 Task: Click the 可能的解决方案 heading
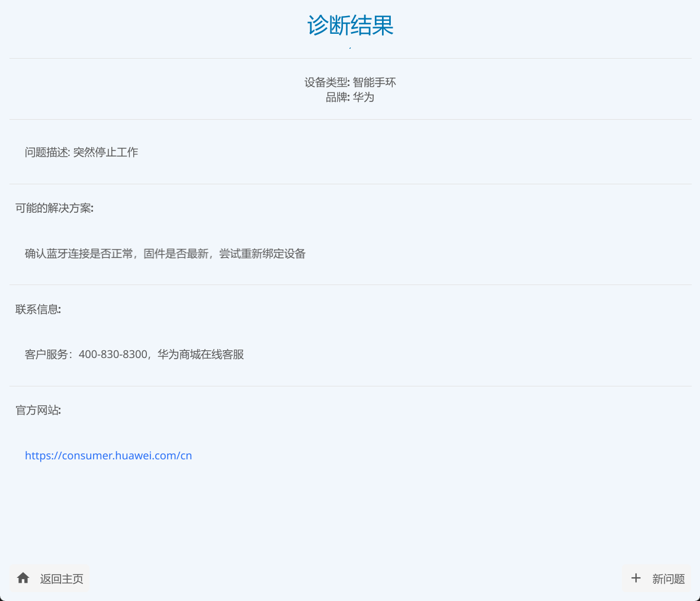tap(54, 208)
